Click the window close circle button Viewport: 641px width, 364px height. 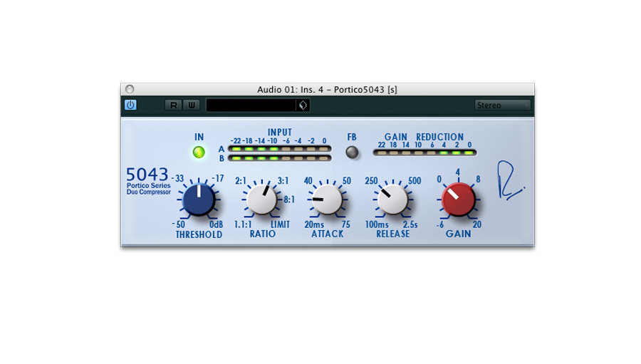point(130,89)
